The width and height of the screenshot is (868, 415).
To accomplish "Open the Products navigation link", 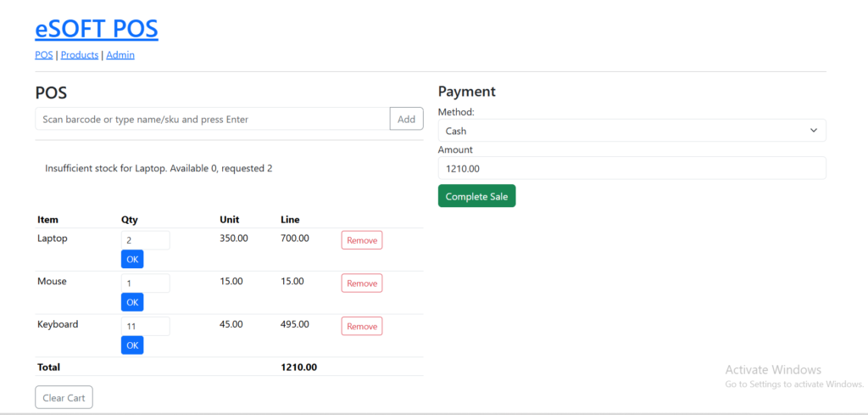I will pos(79,55).
